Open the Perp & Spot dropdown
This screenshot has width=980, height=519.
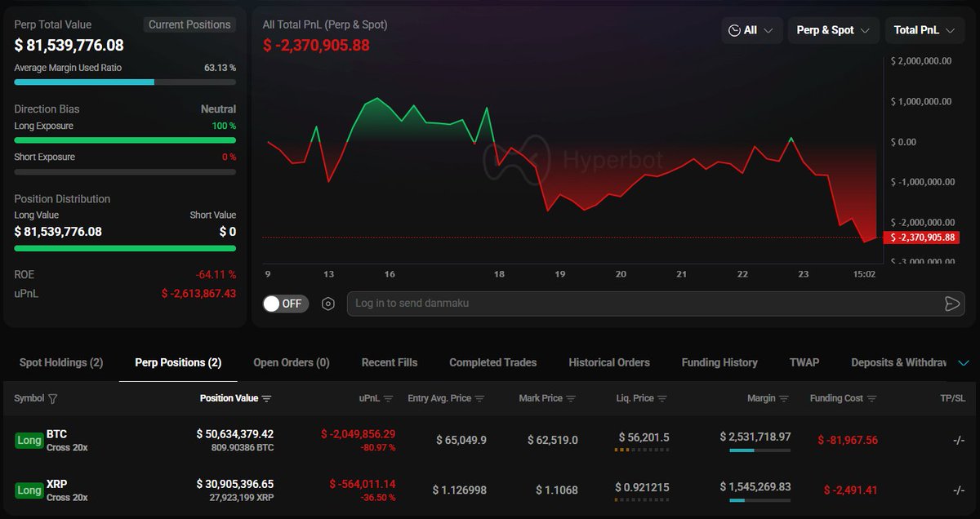click(834, 30)
